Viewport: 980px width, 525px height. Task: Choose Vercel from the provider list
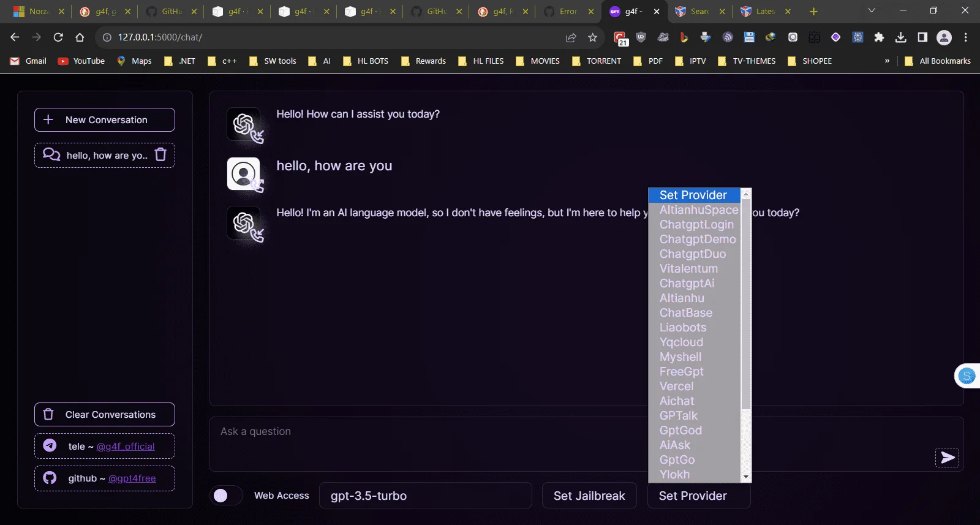click(x=695, y=386)
